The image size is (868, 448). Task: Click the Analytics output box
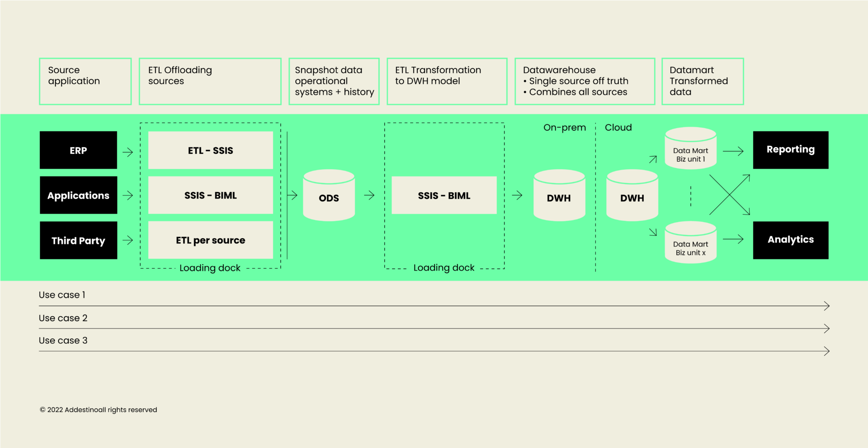[x=791, y=240]
